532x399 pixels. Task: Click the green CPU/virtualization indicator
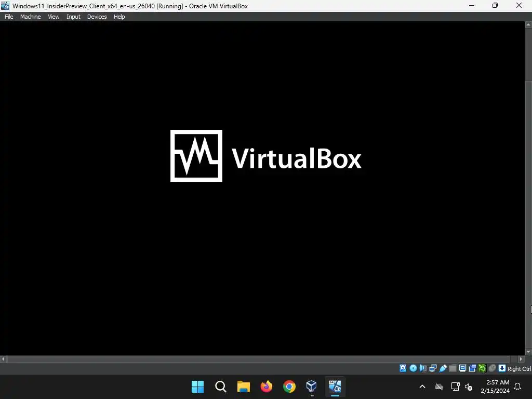482,368
